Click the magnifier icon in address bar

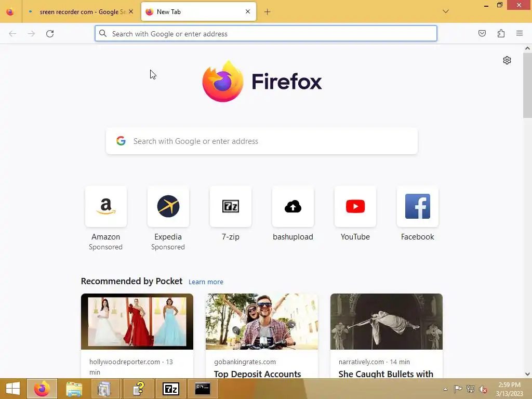[x=103, y=33]
